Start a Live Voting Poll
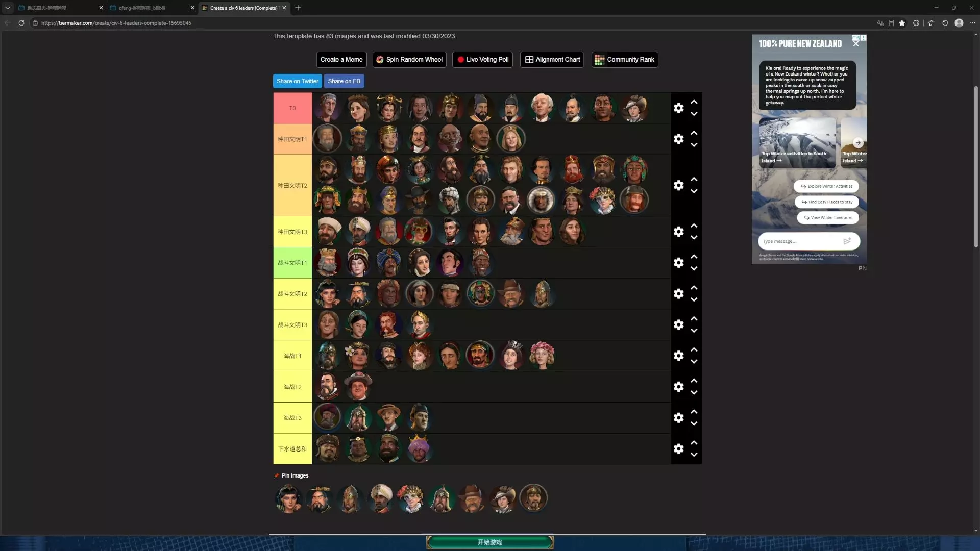 point(482,60)
